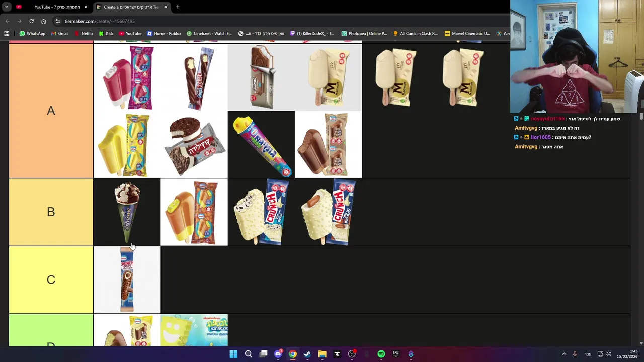Close the Tiermaker tab

coord(166,7)
